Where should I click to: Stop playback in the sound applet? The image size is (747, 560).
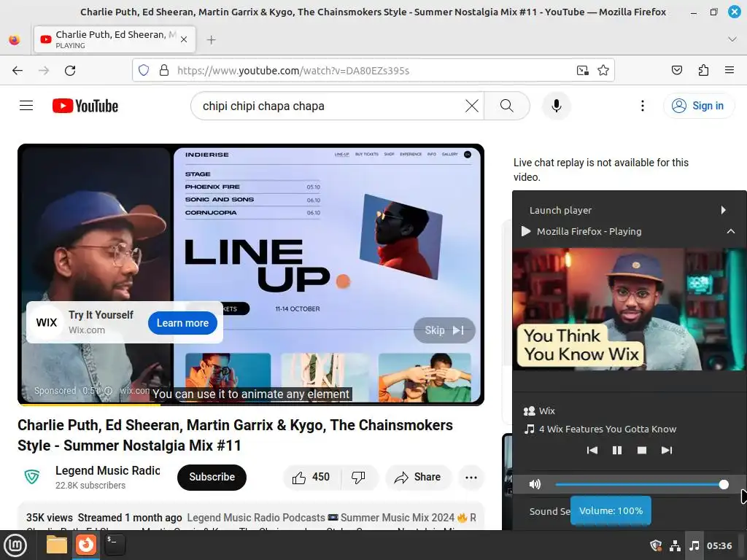tap(642, 450)
